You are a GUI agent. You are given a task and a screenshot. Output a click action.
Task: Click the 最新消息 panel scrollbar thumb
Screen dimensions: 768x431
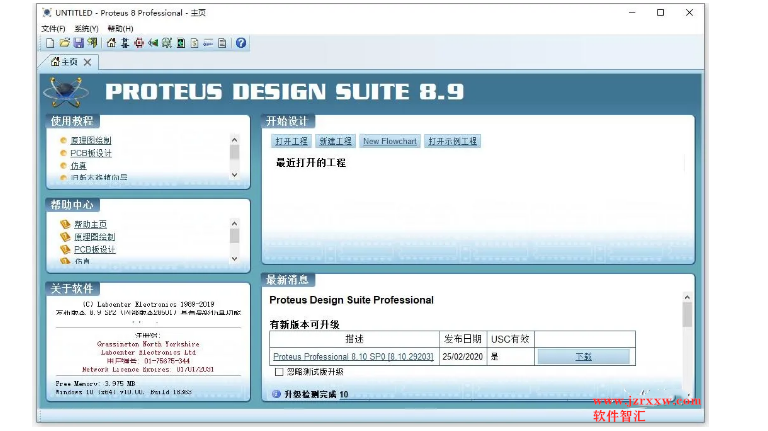[687, 314]
